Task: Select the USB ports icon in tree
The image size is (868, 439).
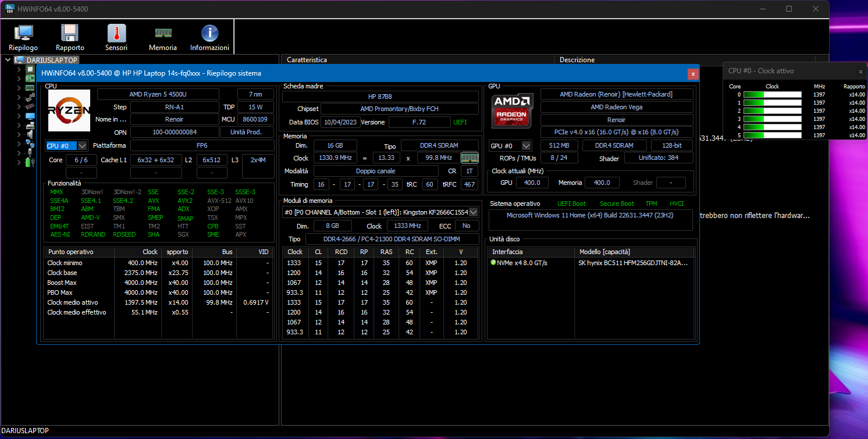Action: click(x=30, y=153)
